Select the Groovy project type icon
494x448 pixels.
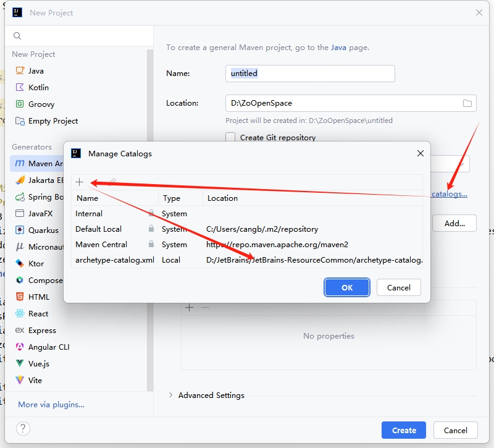pos(20,104)
